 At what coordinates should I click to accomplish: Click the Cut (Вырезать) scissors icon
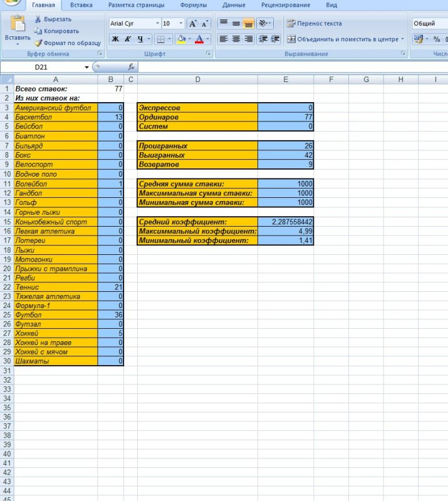point(38,19)
